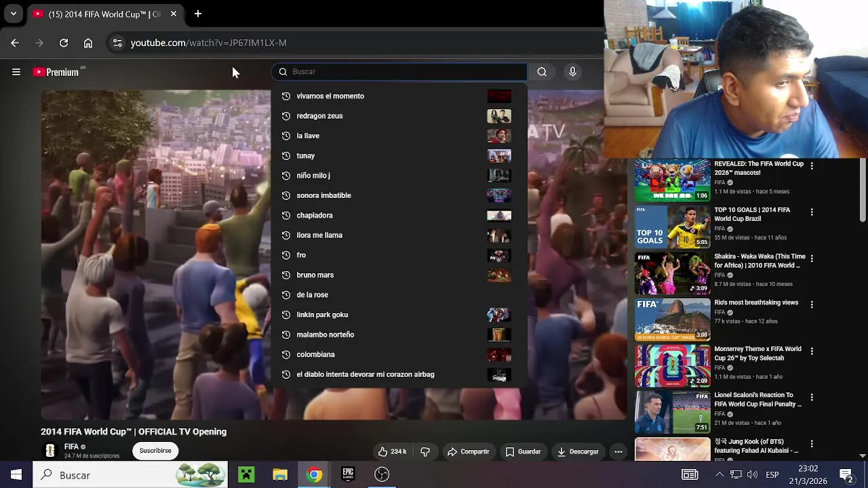This screenshot has height=488, width=868.
Task: Open the browser home page icon
Action: [x=88, y=43]
